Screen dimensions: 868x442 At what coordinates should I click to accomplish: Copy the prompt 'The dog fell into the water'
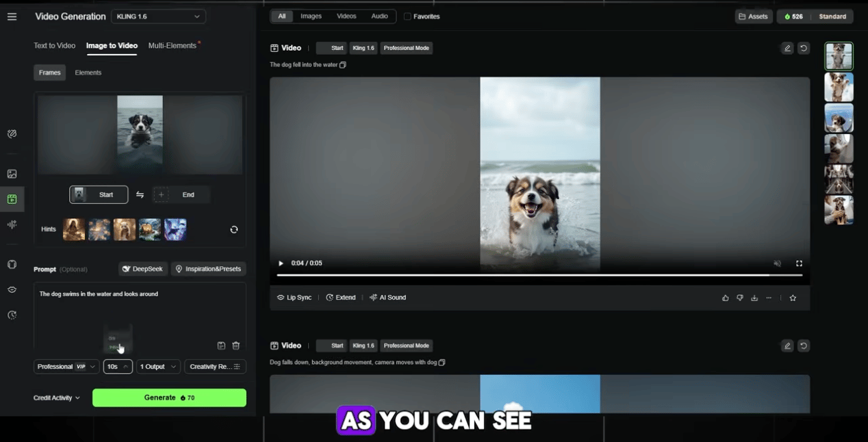click(343, 65)
